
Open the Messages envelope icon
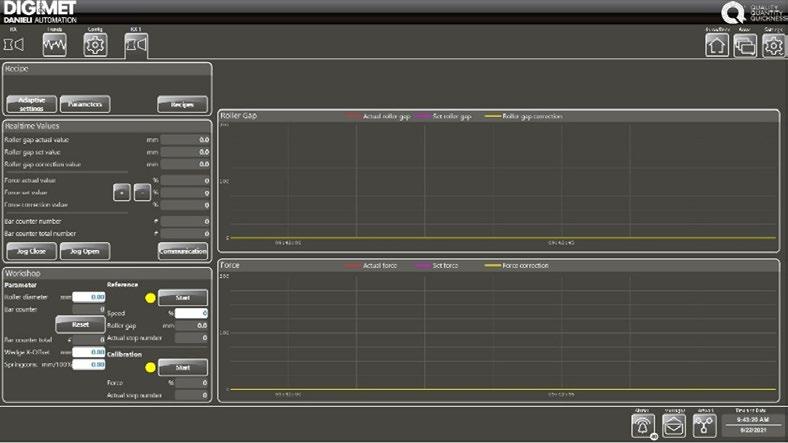point(674,426)
